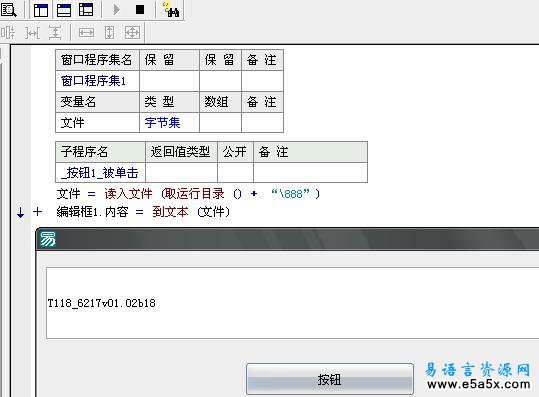The width and height of the screenshot is (539, 397).
Task: Click the 字节集 type cell
Action: 169,123
